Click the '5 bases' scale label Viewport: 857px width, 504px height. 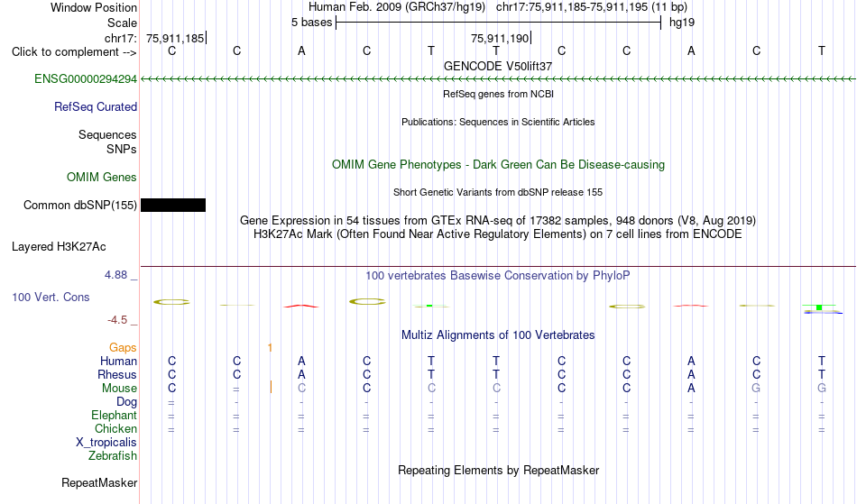pos(311,23)
